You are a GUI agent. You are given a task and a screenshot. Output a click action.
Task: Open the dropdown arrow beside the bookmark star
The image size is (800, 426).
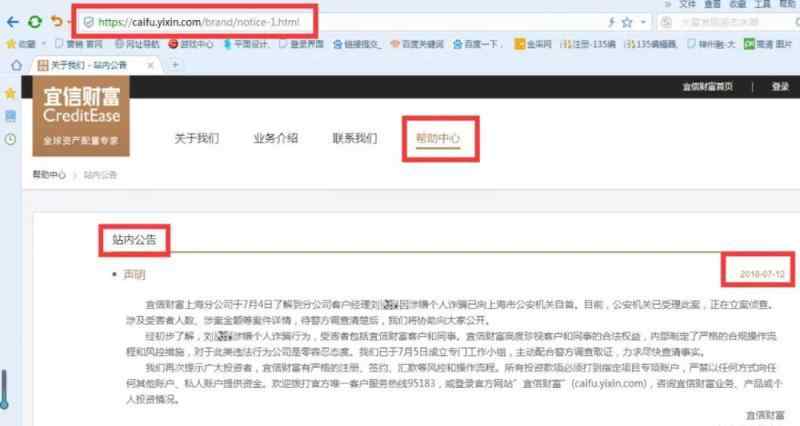click(643, 22)
